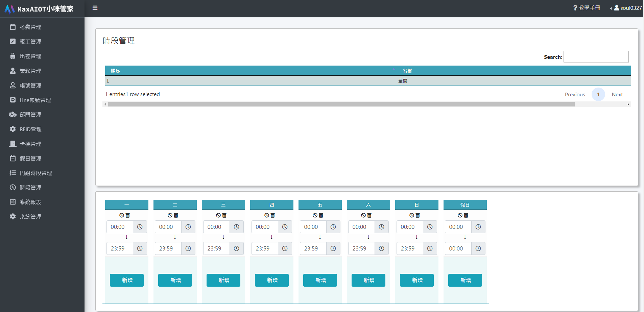Viewport: 644px width, 312px height.
Task: Click the trash icon under 三 column
Action: coord(224,215)
